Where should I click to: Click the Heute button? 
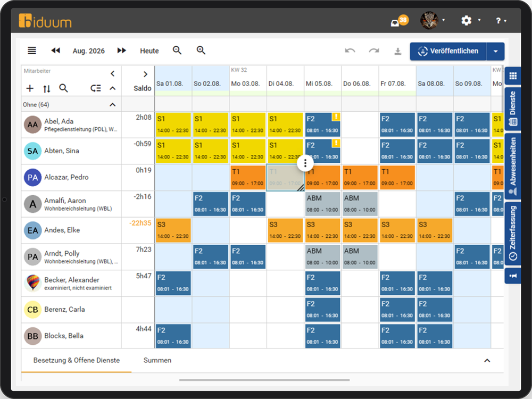click(149, 51)
